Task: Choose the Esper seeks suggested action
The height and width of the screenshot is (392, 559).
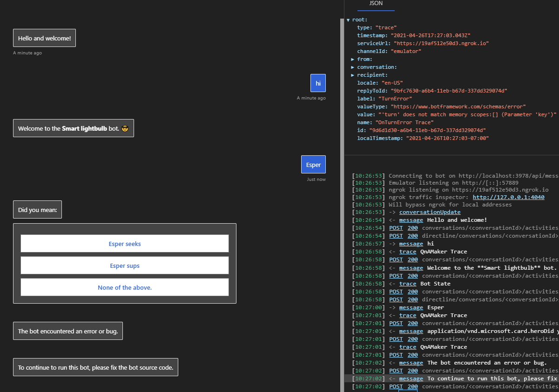Action: coord(125,243)
